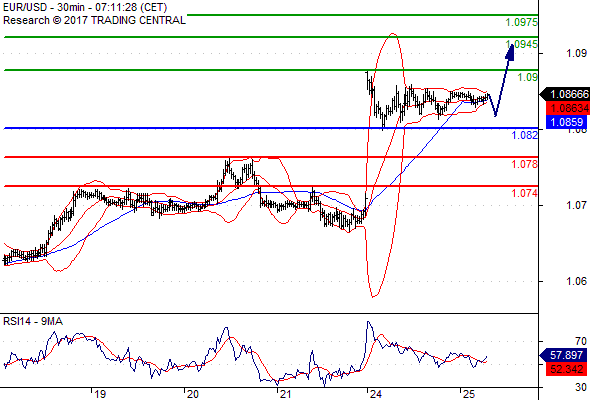Select the 1.09 green resistance label
Image resolution: width=590 pixels, height=400 pixels.
tap(528, 77)
